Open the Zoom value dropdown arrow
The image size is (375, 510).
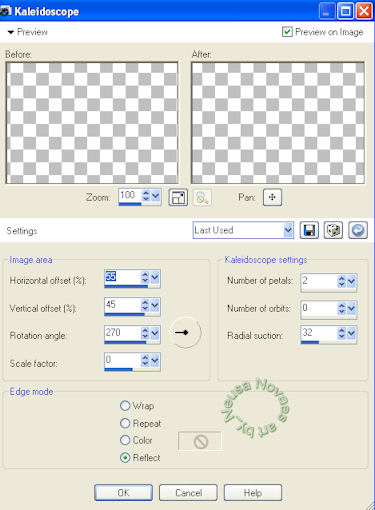[156, 196]
